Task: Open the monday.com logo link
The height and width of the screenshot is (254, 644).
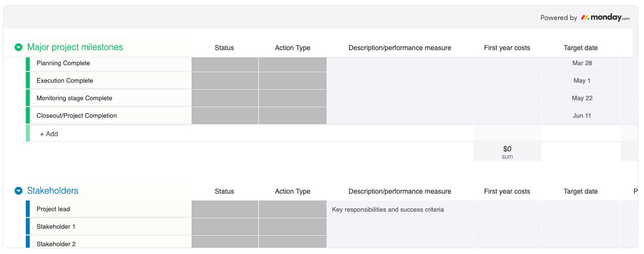Action: [x=605, y=18]
